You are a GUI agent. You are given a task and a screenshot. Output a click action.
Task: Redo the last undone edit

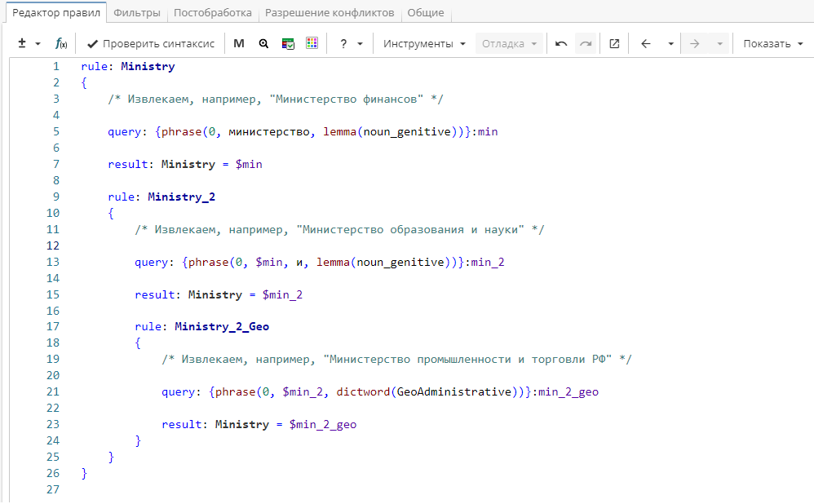[x=586, y=43]
